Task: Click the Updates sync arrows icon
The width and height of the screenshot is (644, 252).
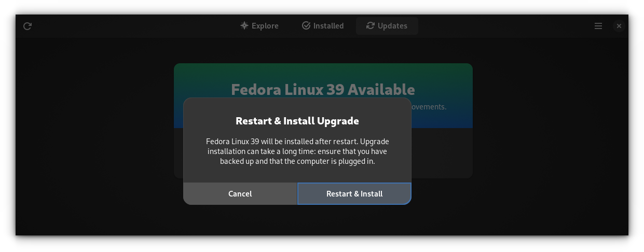Action: click(x=370, y=25)
